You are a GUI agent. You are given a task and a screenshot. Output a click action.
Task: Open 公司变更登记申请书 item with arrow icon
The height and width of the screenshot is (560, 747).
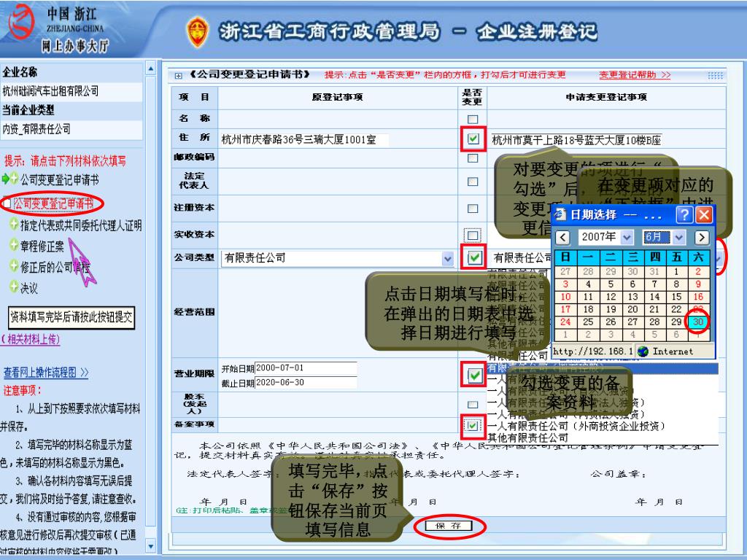click(59, 179)
